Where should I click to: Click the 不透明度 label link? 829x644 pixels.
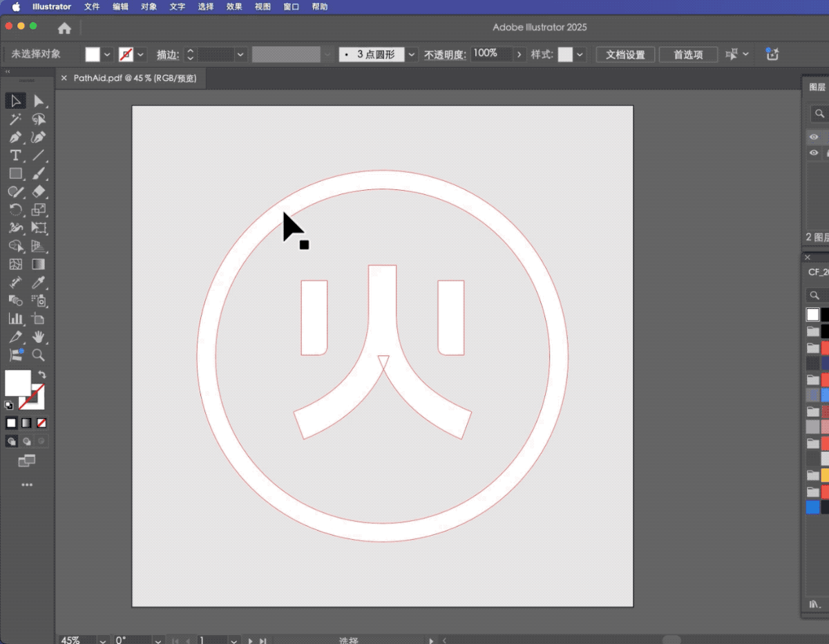pyautogui.click(x=445, y=55)
